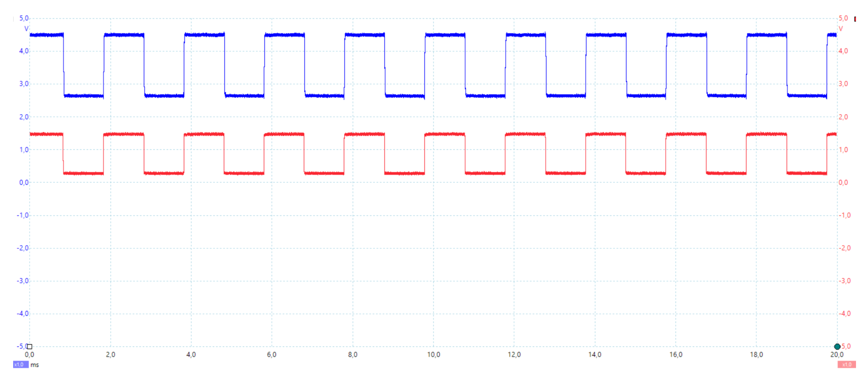Click the blue 4,0 label on left axis

click(24, 51)
